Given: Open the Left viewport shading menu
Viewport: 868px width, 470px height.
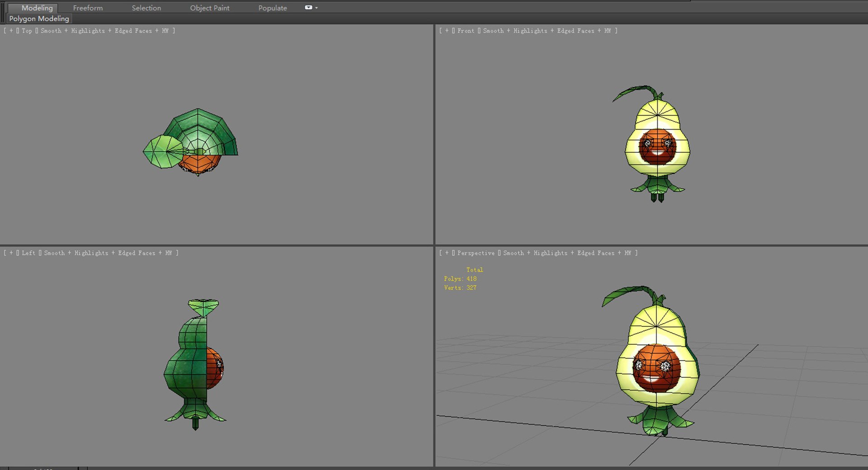Looking at the screenshot, I should [x=108, y=253].
